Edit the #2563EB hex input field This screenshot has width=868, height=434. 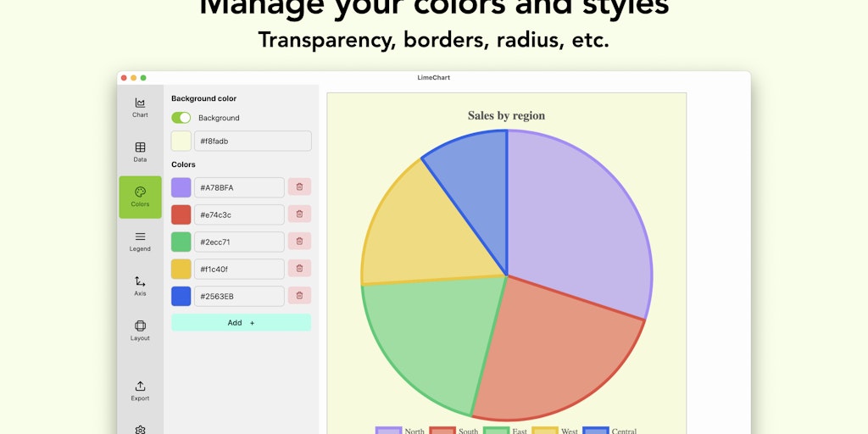tap(239, 296)
